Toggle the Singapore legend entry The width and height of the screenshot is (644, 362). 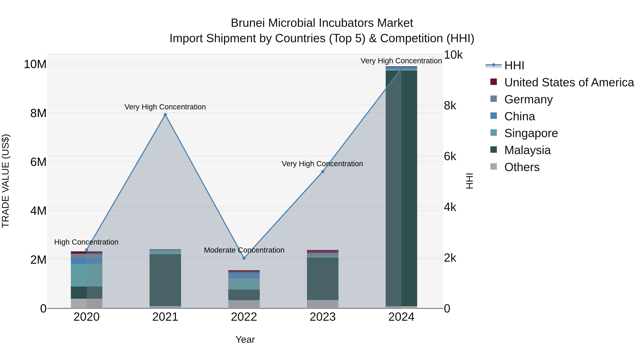pos(524,133)
